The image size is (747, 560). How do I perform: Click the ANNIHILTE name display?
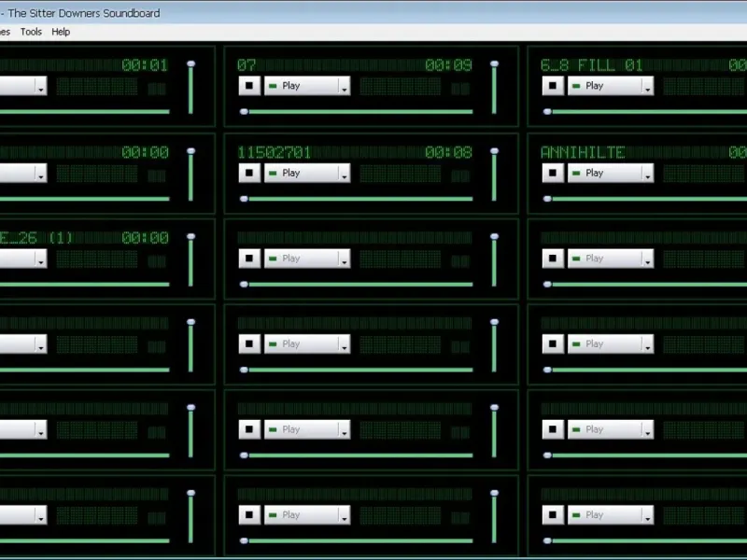pos(583,152)
